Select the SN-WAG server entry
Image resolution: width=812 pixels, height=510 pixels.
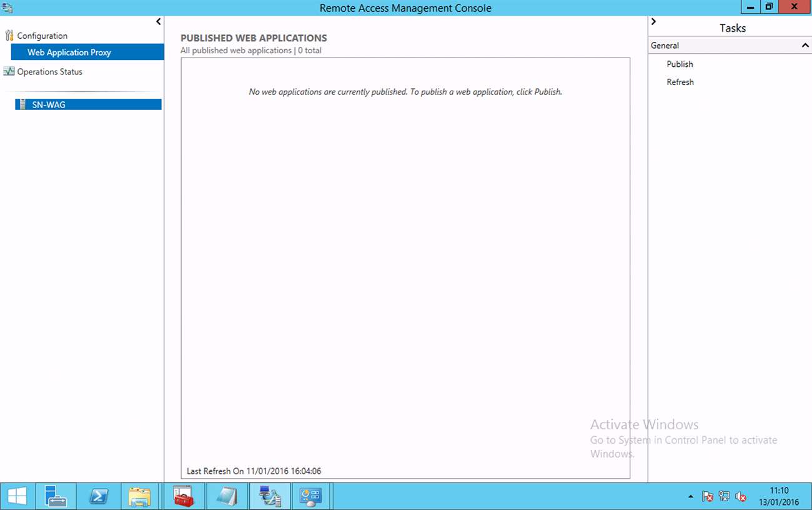[88, 104]
